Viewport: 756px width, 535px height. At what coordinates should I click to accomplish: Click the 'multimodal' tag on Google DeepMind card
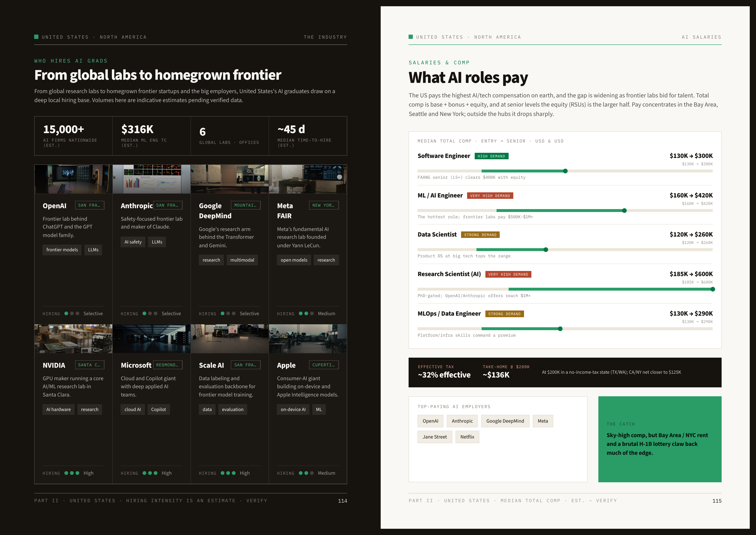click(x=242, y=260)
